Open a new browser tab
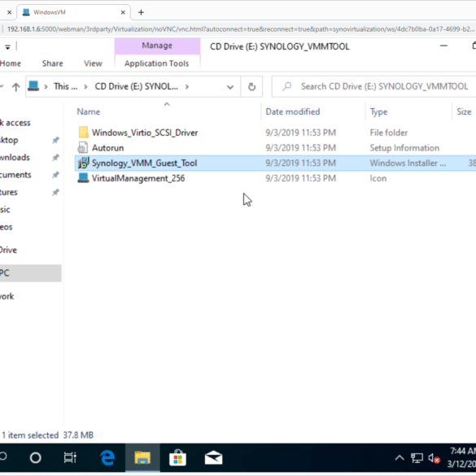The image size is (476, 476). tap(141, 12)
